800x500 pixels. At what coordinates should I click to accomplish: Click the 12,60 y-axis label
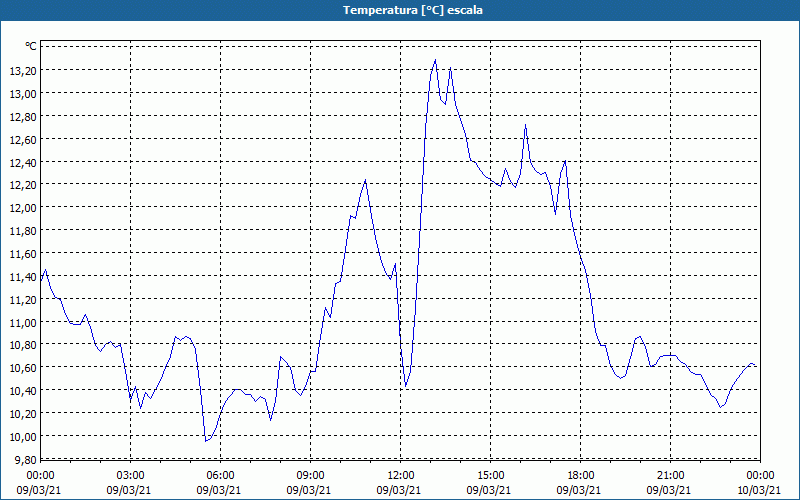point(23,140)
